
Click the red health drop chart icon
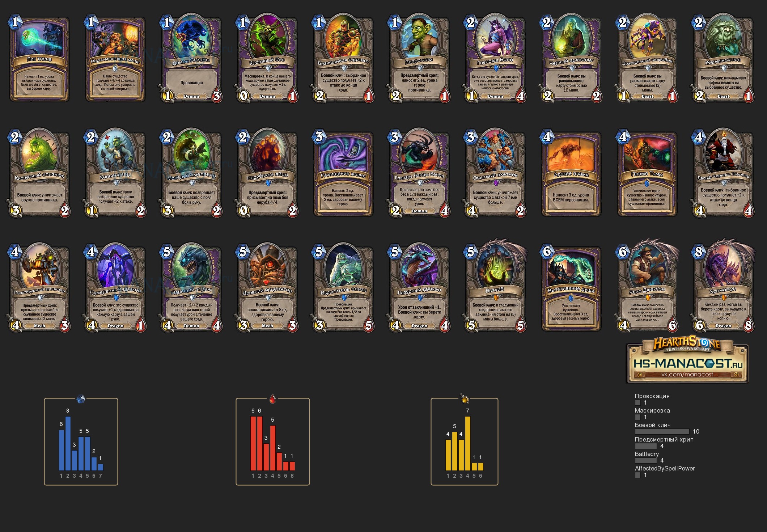pos(273,399)
